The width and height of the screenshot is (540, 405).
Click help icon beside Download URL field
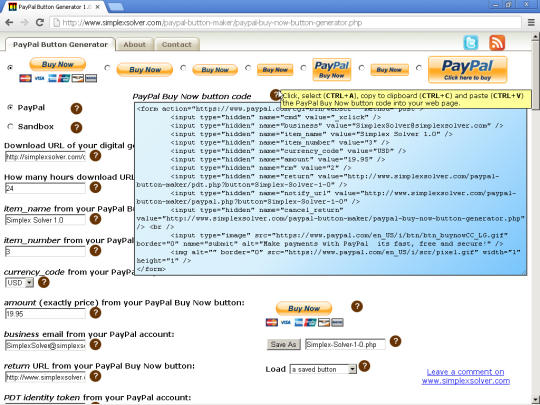95,156
